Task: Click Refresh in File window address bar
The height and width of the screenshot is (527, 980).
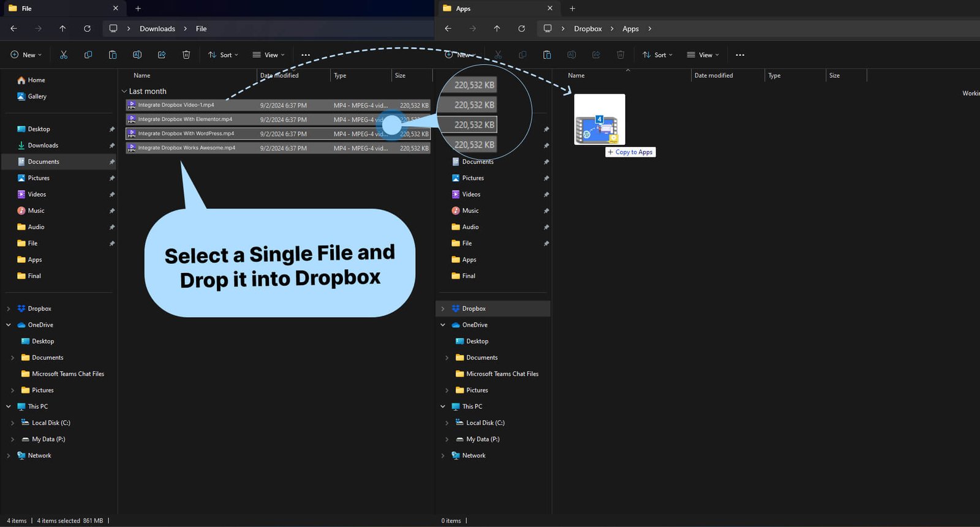Action: [x=87, y=29]
